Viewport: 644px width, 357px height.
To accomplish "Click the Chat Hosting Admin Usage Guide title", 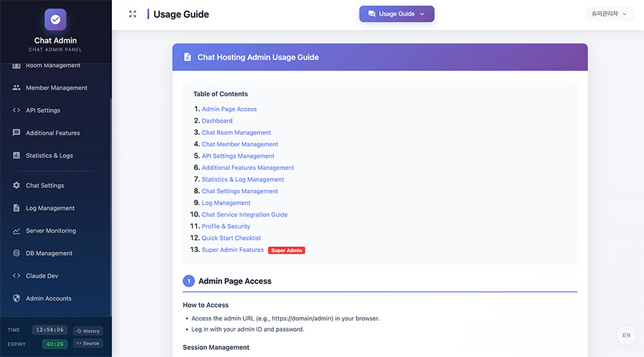I will tap(258, 57).
